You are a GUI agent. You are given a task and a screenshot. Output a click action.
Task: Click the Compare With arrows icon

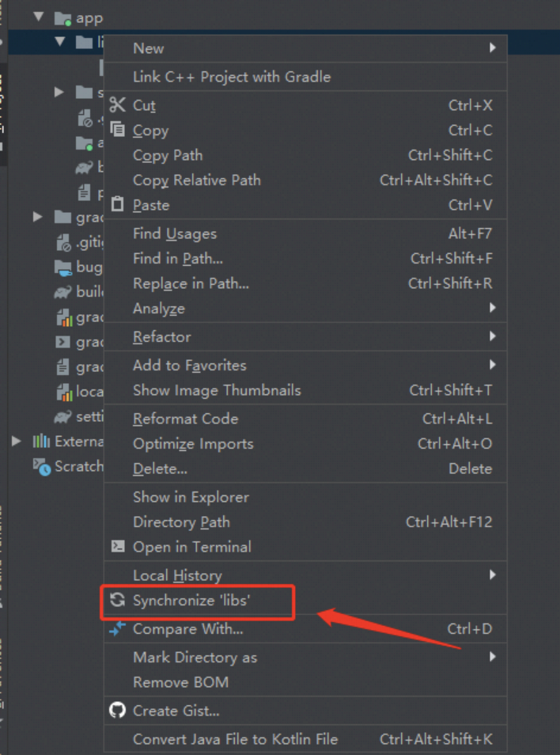pos(117,629)
